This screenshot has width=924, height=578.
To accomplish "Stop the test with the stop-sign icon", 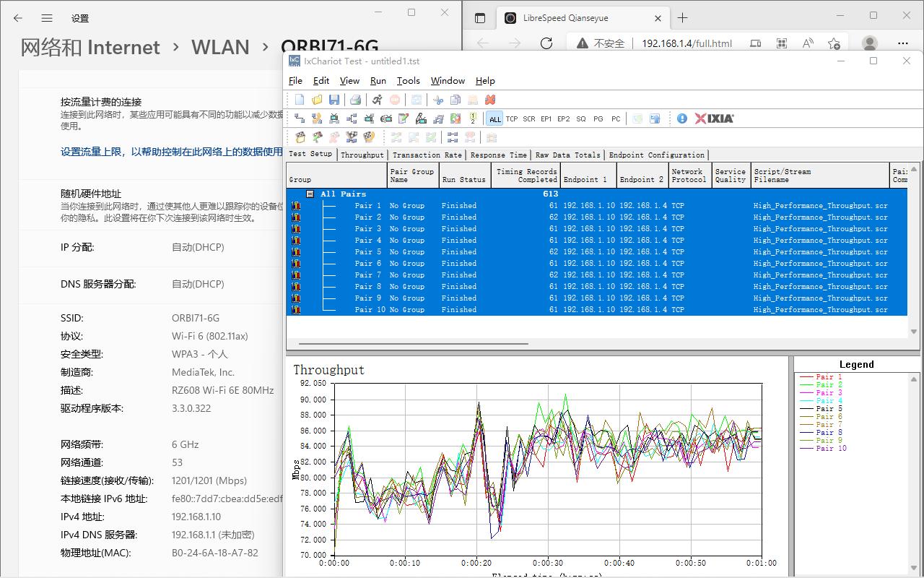I will coord(394,100).
